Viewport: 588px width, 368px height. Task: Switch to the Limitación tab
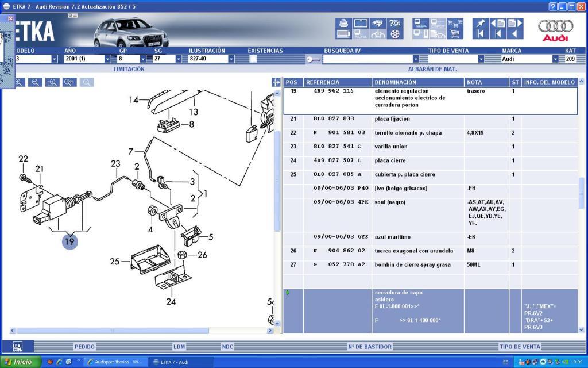coord(129,69)
